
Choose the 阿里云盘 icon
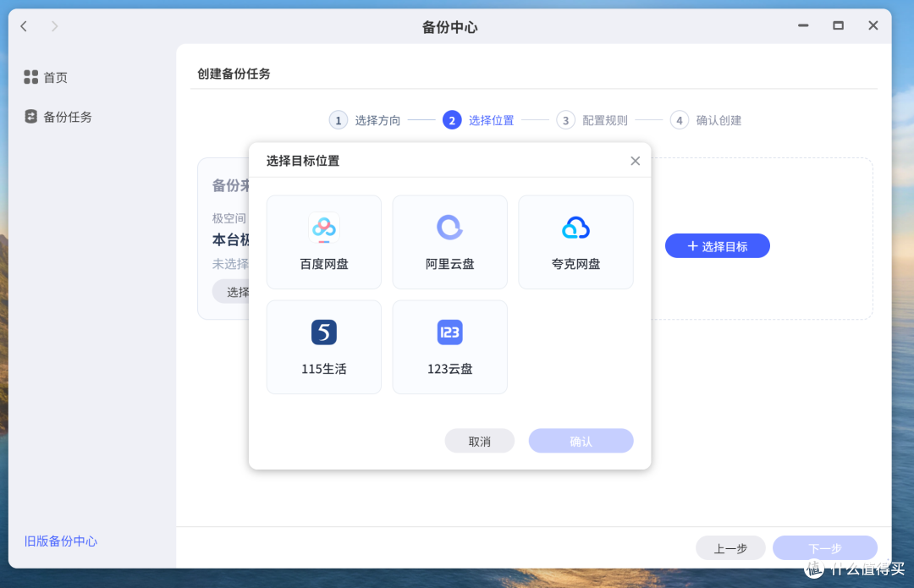coord(449,228)
